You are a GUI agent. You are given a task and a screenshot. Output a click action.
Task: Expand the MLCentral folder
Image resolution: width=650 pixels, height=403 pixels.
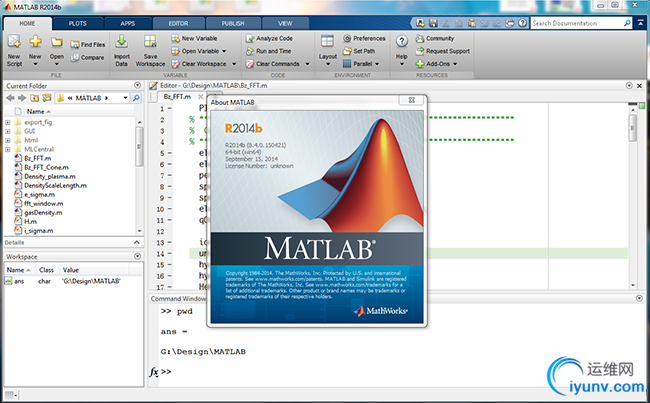click(7, 149)
